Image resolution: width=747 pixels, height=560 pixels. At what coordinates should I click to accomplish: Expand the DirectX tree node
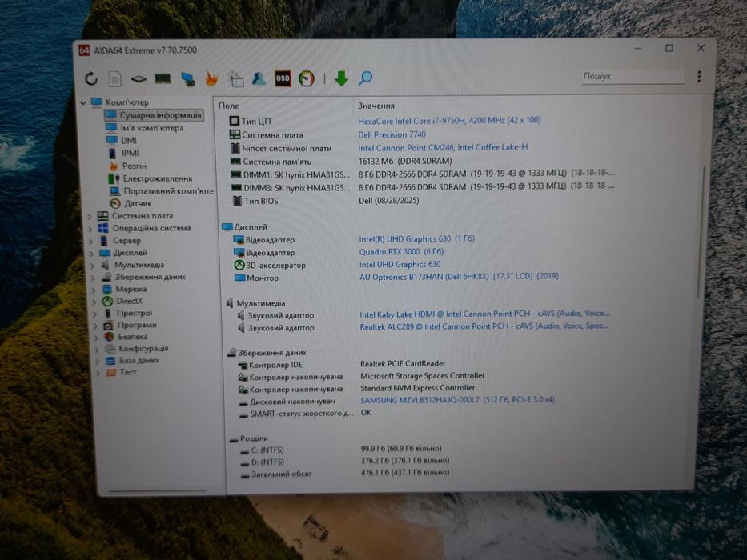pos(94,302)
